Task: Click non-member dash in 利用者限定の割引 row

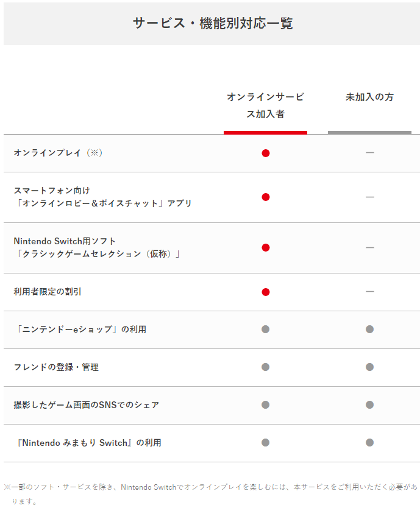Action: pyautogui.click(x=370, y=292)
